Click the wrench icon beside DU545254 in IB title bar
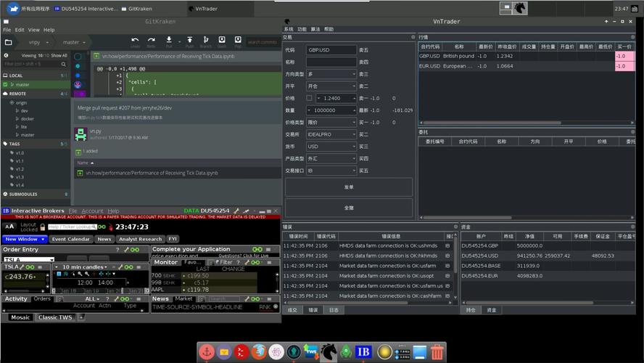Viewport: 644px width, 363px height. (x=236, y=211)
